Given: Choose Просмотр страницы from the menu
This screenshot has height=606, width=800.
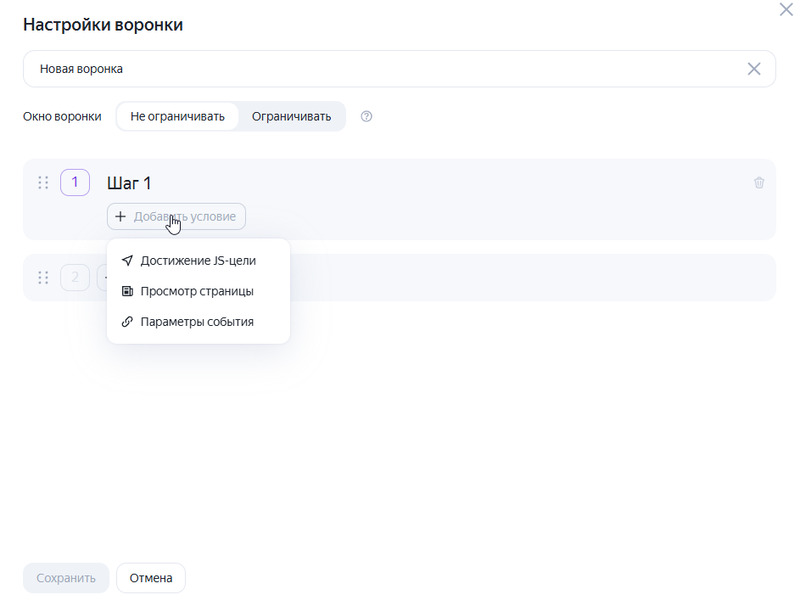Looking at the screenshot, I should [198, 291].
